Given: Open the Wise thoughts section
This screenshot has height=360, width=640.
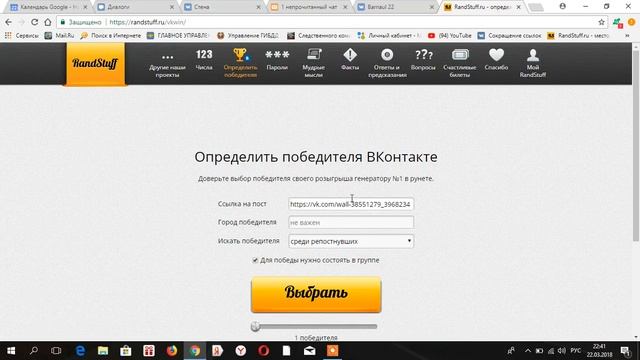Looking at the screenshot, I should [x=313, y=63].
